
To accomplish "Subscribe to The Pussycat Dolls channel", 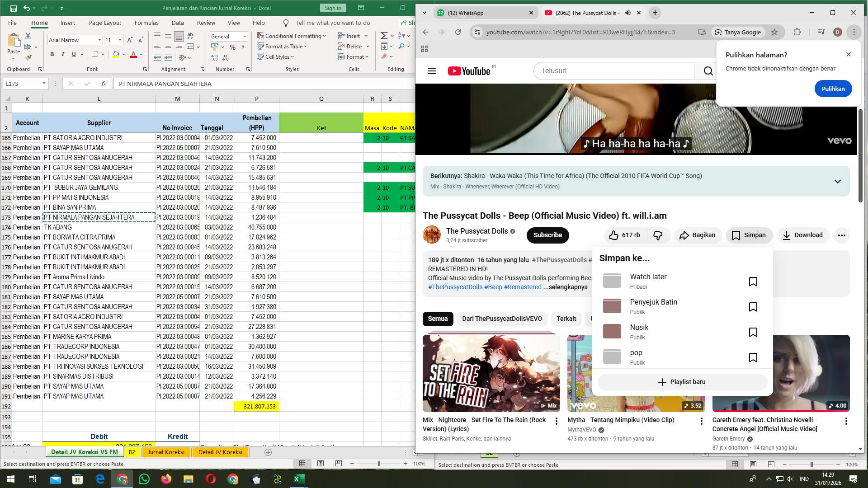I will point(547,235).
